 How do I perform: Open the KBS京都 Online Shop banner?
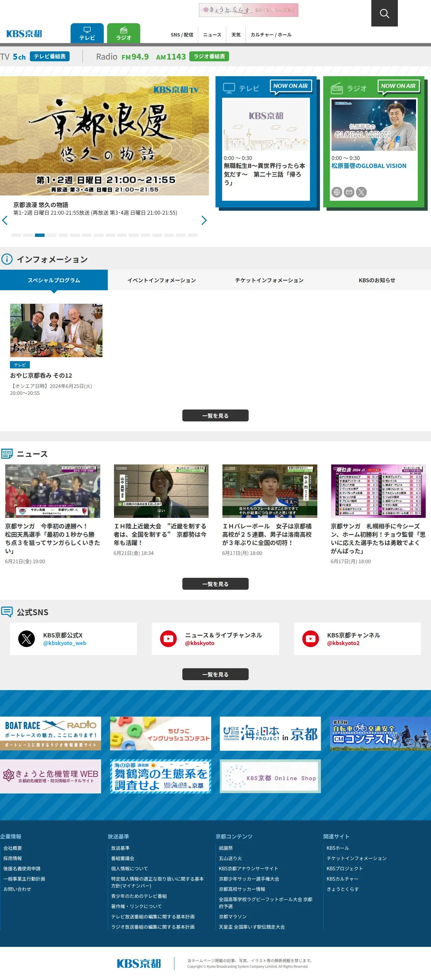(x=270, y=776)
